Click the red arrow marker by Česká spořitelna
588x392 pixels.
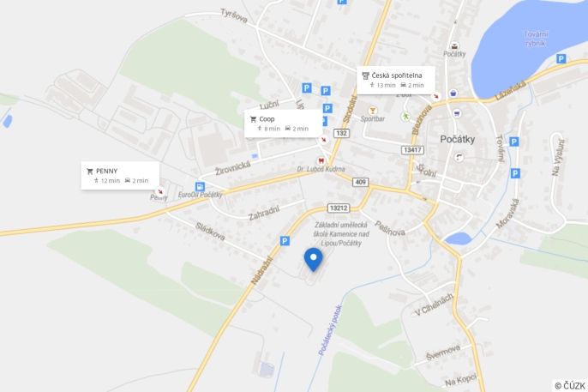pos(435,96)
